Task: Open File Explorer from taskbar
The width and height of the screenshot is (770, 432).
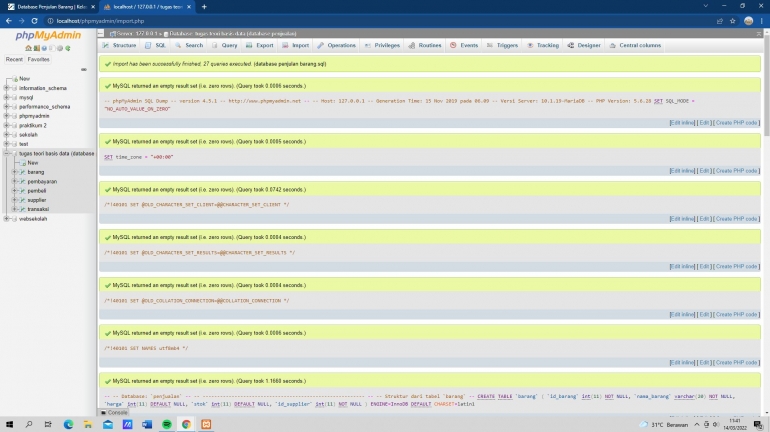Action: click(88, 424)
